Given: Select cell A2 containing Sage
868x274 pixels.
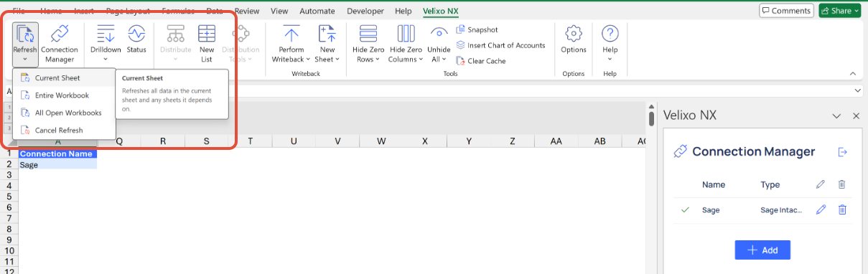Looking at the screenshot, I should (x=57, y=164).
